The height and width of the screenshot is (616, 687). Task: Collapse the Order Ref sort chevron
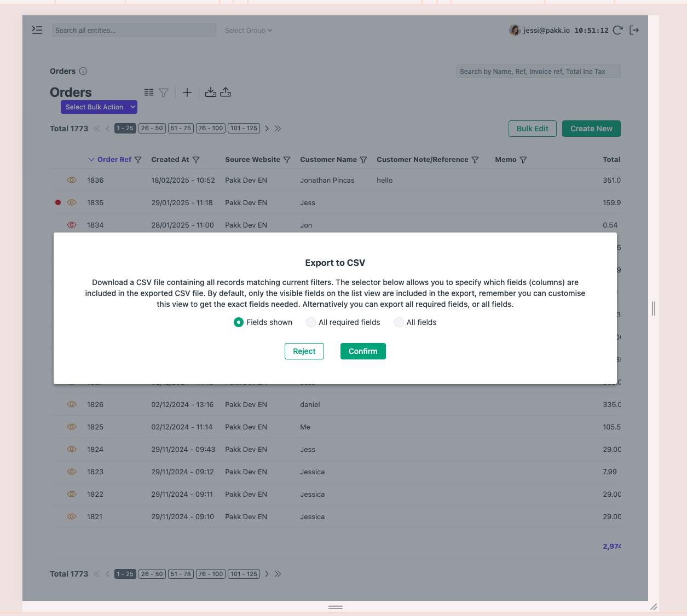point(91,159)
